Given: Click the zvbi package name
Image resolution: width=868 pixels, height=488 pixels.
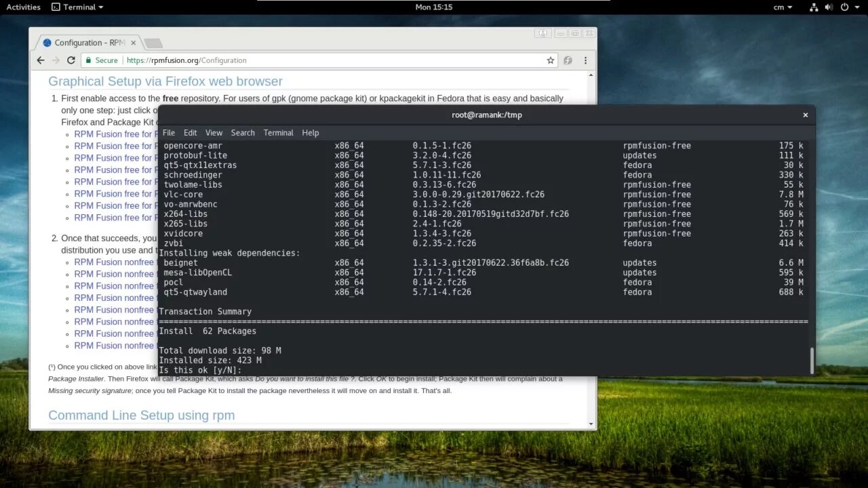Looking at the screenshot, I should (173, 243).
